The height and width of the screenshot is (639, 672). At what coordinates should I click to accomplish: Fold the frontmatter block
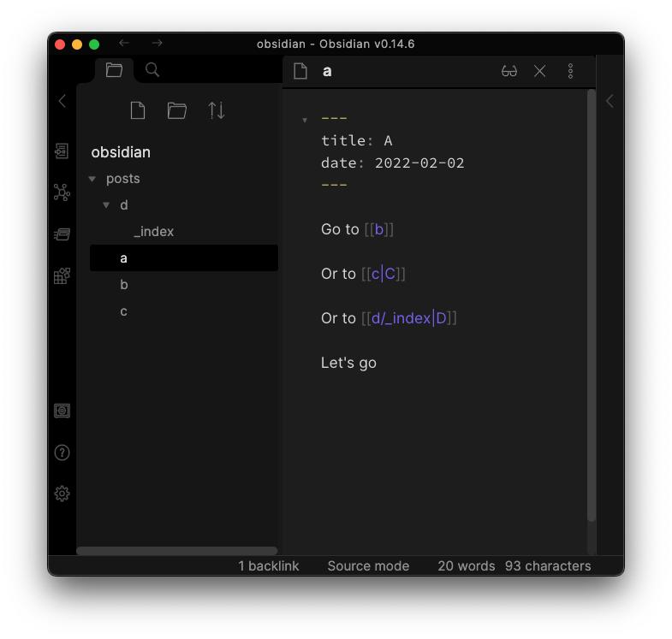coord(305,120)
